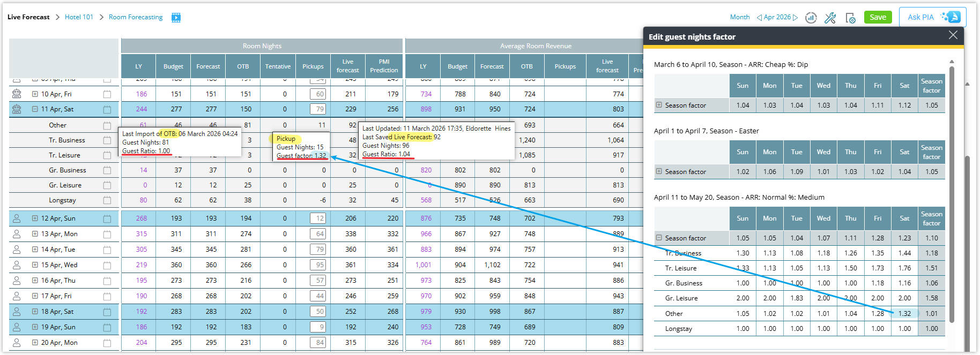
Task: Click the Month view link
Action: [x=740, y=17]
